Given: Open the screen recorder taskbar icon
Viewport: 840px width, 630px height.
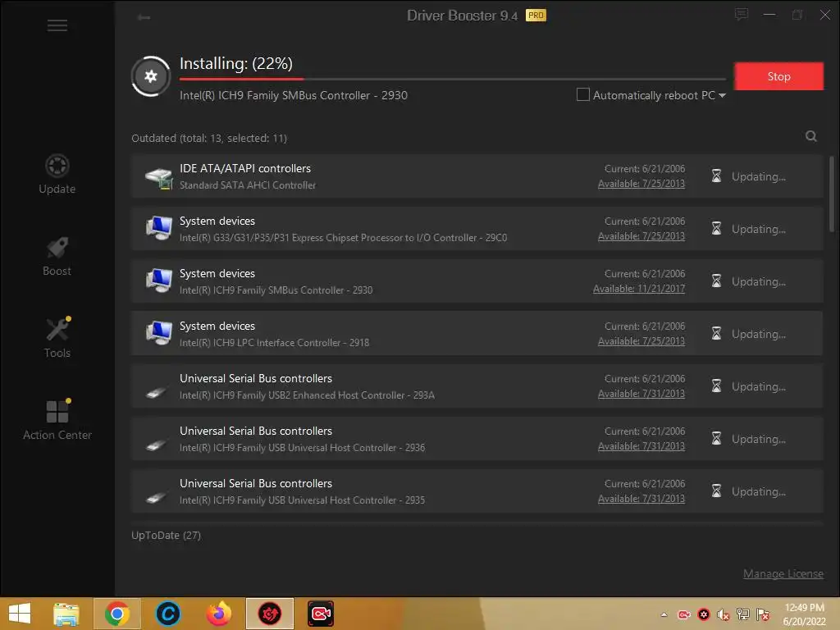Looking at the screenshot, I should click(321, 614).
